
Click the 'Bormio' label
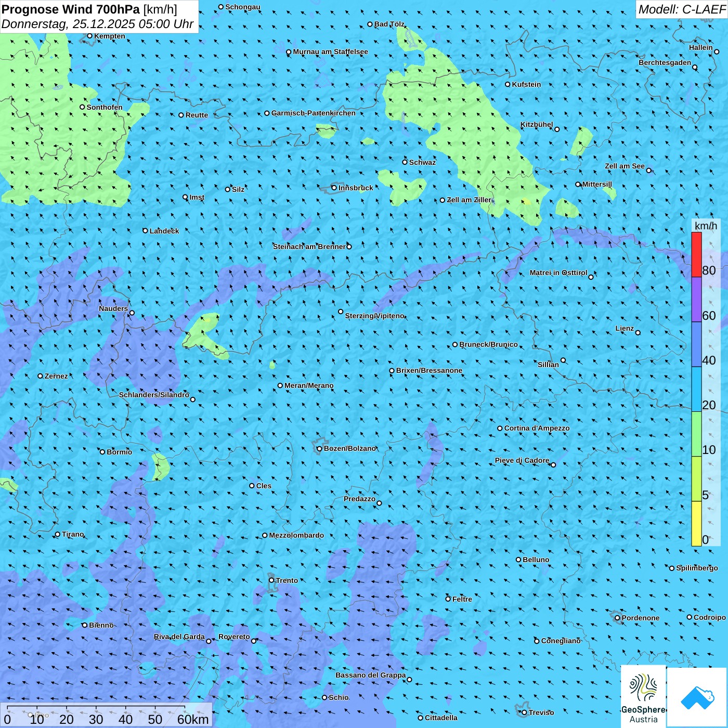tap(120, 452)
